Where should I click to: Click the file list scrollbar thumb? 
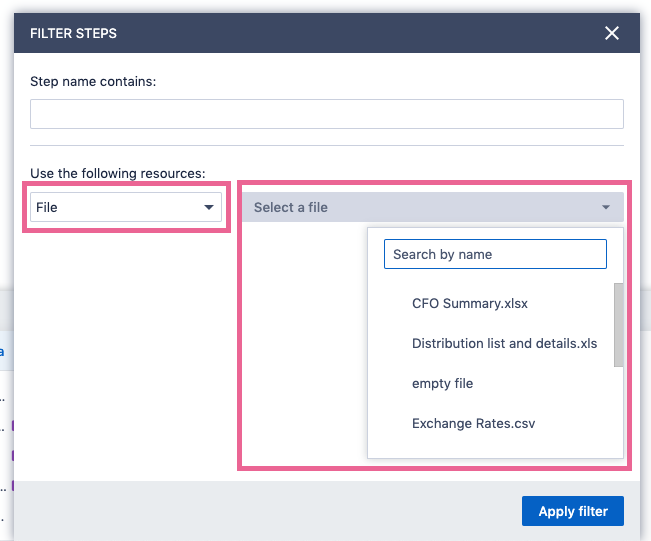click(619, 323)
